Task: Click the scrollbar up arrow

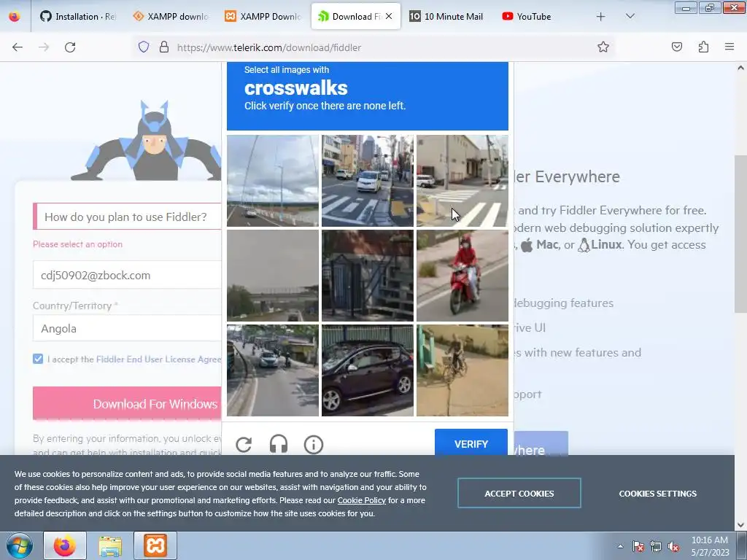Action: 740,68
